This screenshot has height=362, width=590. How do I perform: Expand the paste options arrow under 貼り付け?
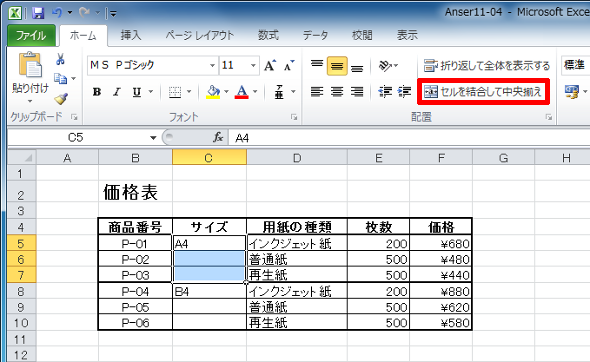click(x=30, y=101)
